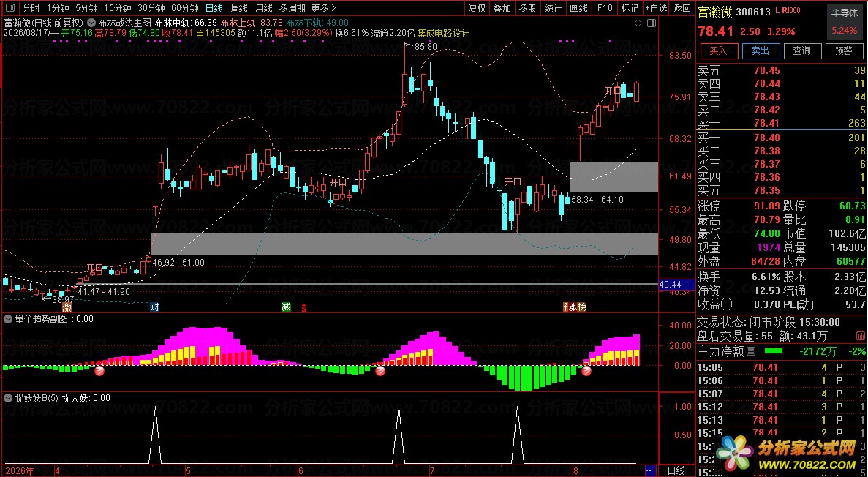Toggle the side panel icon beside the diamond

pos(652,23)
